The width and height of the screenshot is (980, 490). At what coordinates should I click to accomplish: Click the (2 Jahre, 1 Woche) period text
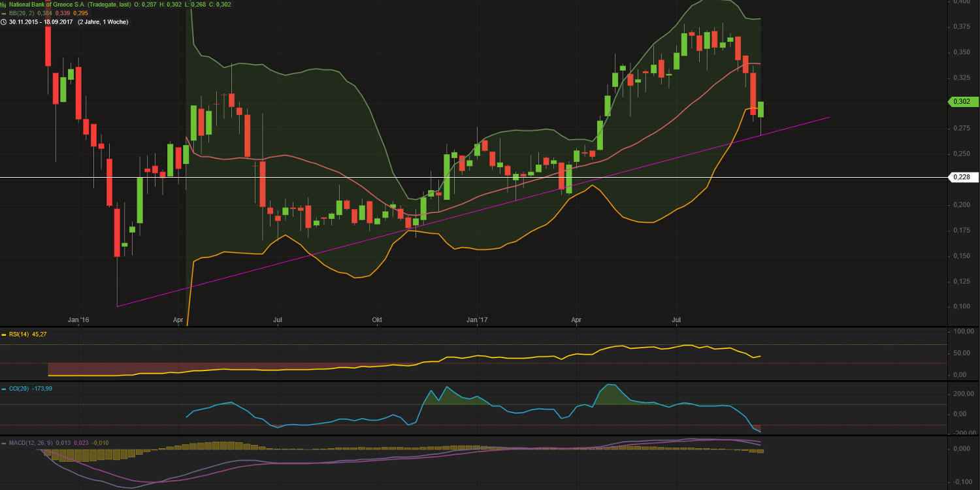click(103, 22)
